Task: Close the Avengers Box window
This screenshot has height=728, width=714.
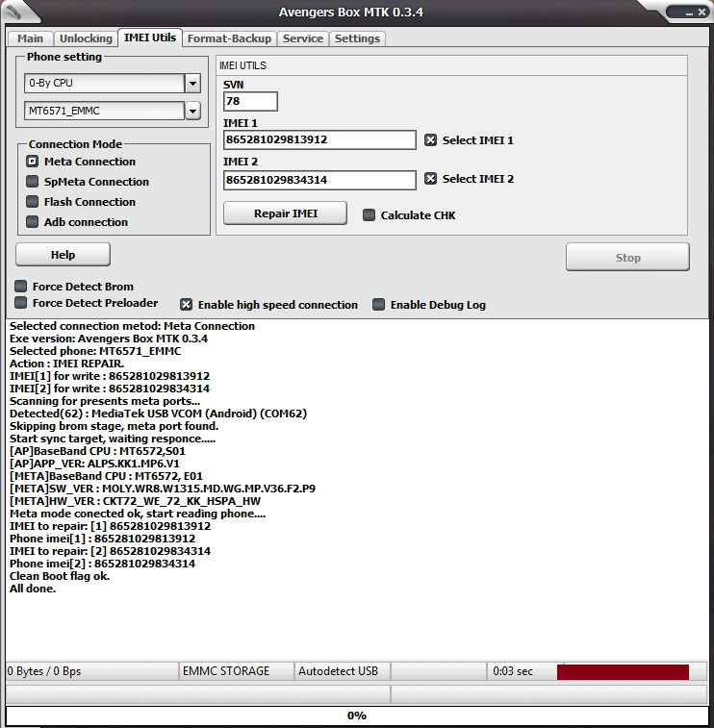Action: pos(701,13)
